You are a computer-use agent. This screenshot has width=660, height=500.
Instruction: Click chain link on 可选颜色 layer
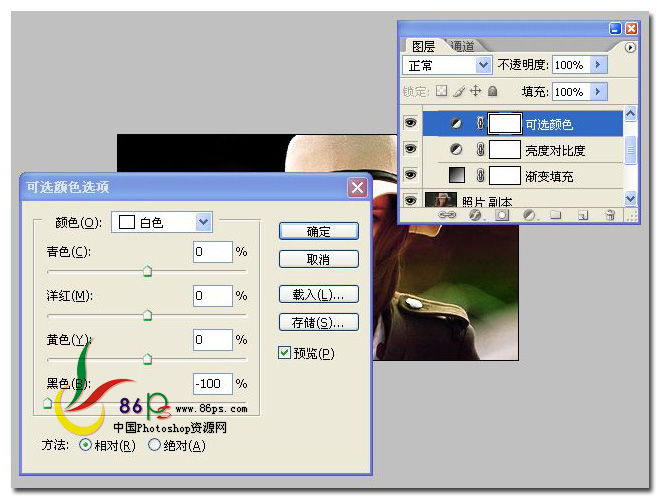[x=480, y=123]
